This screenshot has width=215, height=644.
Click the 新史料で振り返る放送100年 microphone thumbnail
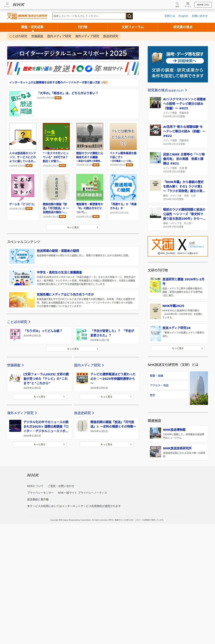[90, 136]
